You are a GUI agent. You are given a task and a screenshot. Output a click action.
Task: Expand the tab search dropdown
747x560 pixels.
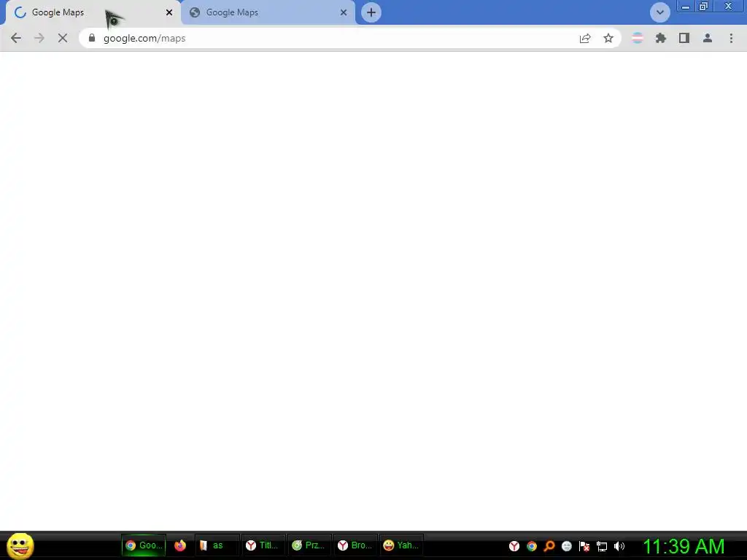[659, 12]
